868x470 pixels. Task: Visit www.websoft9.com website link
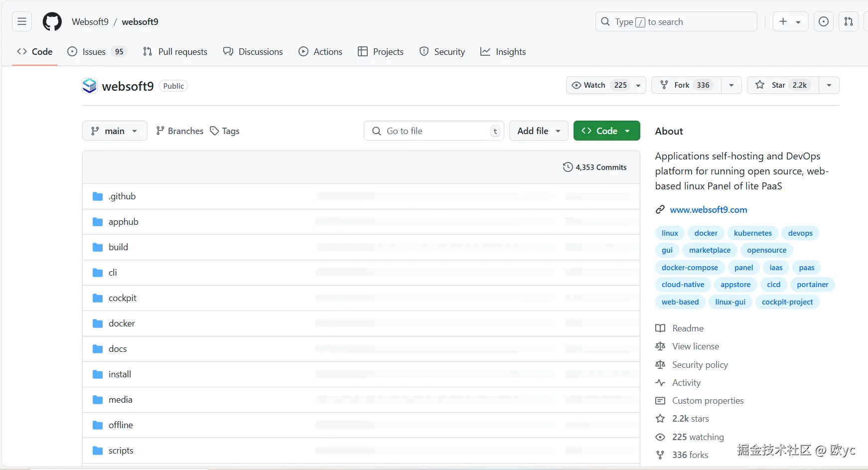[709, 210]
